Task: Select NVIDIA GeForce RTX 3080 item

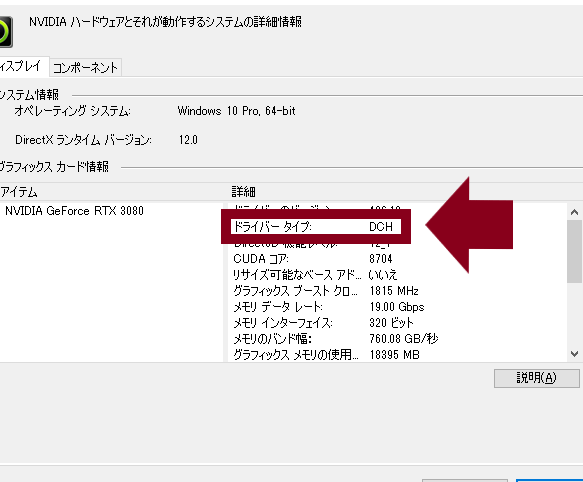Action: click(x=74, y=211)
